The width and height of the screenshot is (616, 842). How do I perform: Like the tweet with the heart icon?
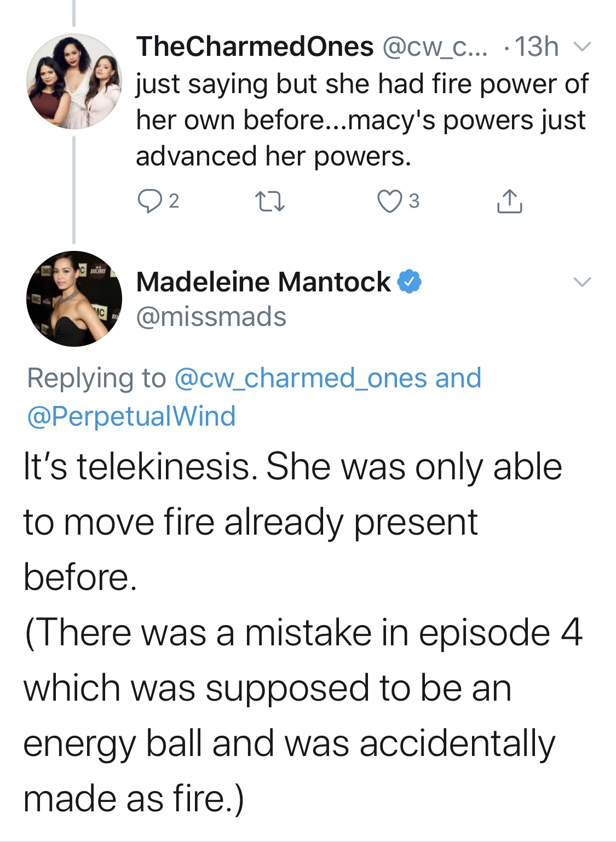389,201
